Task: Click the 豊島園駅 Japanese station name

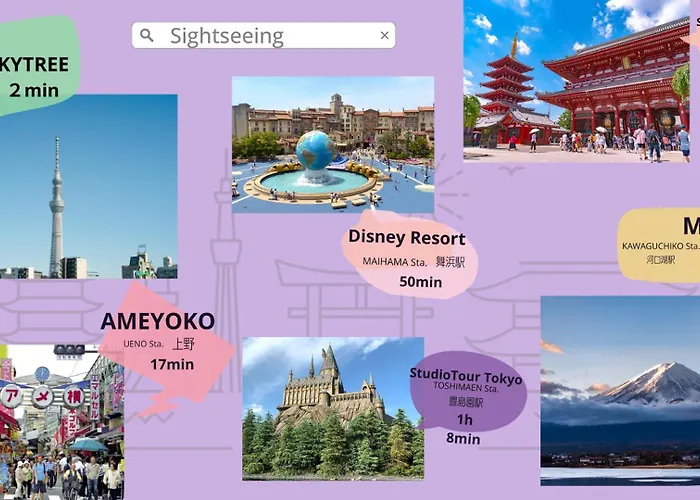Action: (466, 402)
